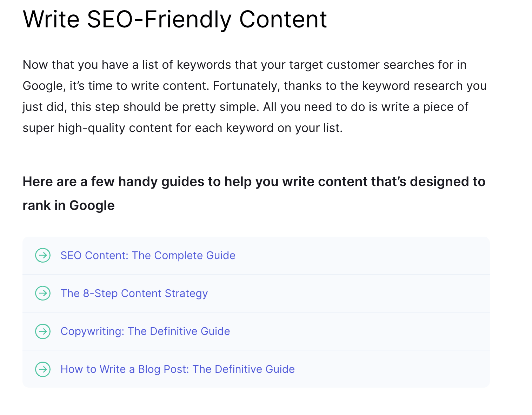This screenshot has height=415, width=532.
Task: Click the Write SEO-Friendly Content heading
Action: pos(175,19)
